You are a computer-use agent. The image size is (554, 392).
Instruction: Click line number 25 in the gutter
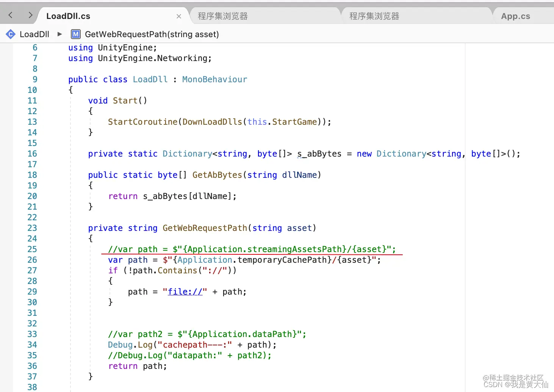(32, 249)
